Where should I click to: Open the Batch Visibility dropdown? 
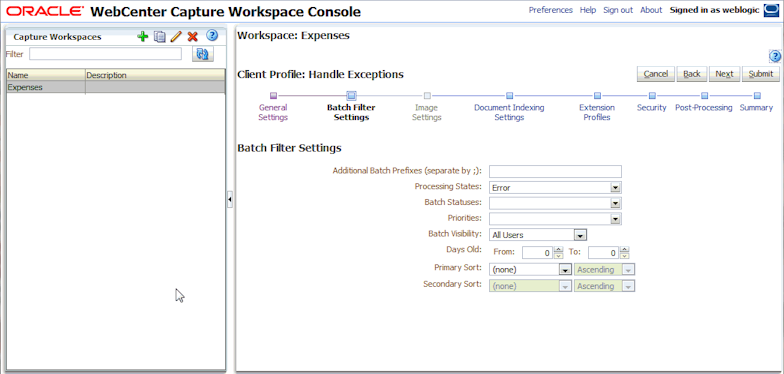pos(580,235)
